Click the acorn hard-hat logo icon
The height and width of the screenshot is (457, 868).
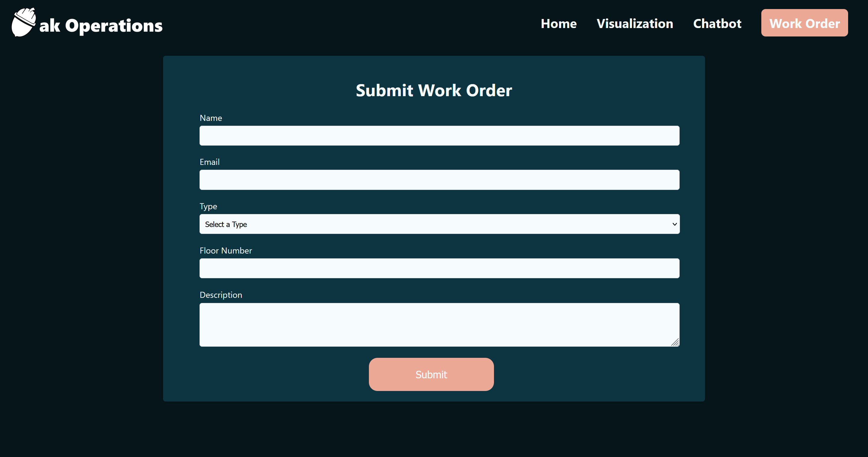24,23
